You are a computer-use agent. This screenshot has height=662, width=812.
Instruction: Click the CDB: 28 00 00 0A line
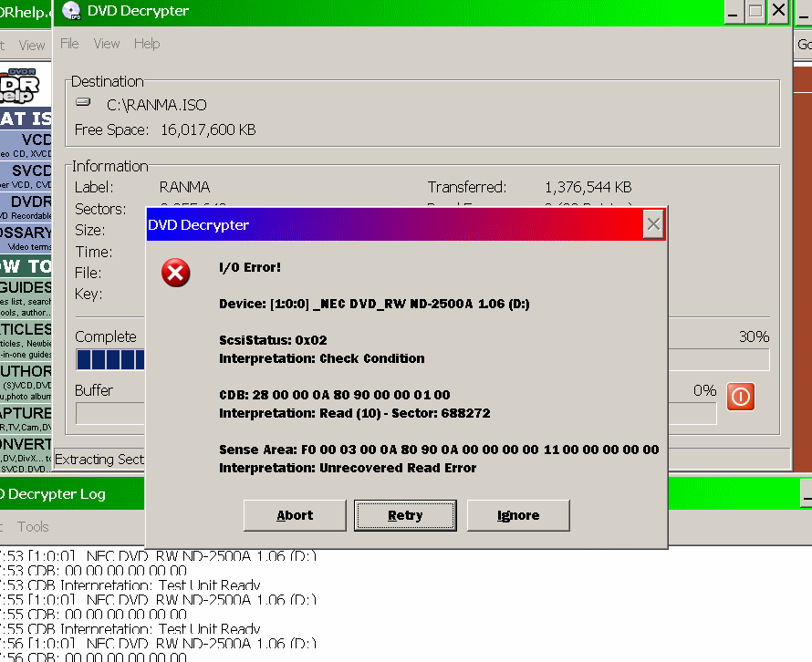335,395
